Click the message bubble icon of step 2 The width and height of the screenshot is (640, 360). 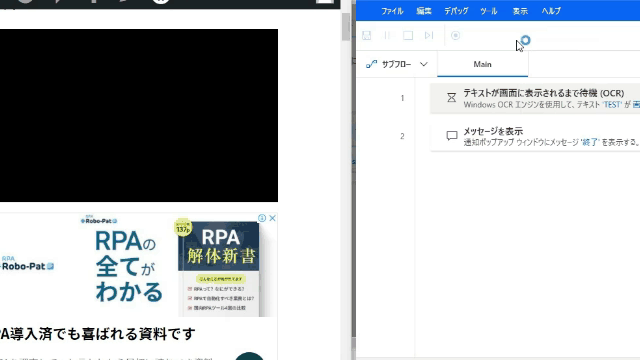[x=451, y=136]
